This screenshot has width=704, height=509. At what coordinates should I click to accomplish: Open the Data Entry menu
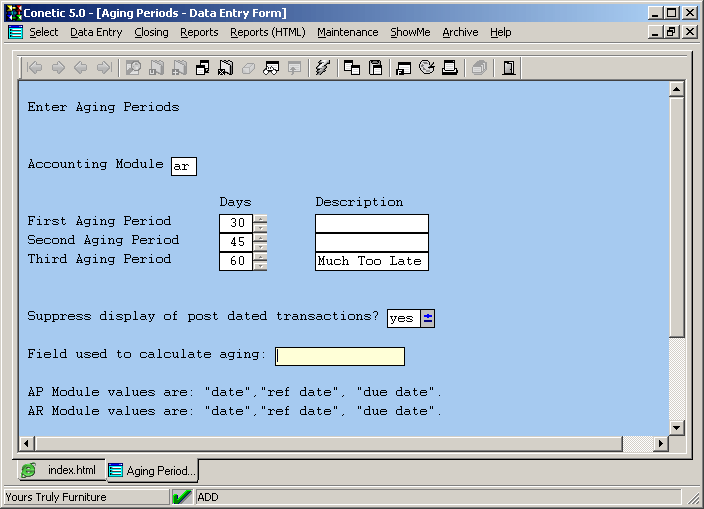tap(96, 32)
